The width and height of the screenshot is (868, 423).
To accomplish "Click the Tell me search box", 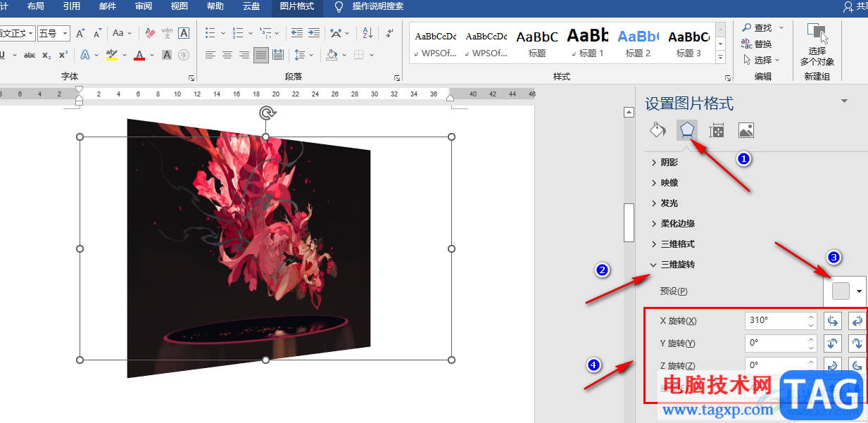I will pos(368,6).
